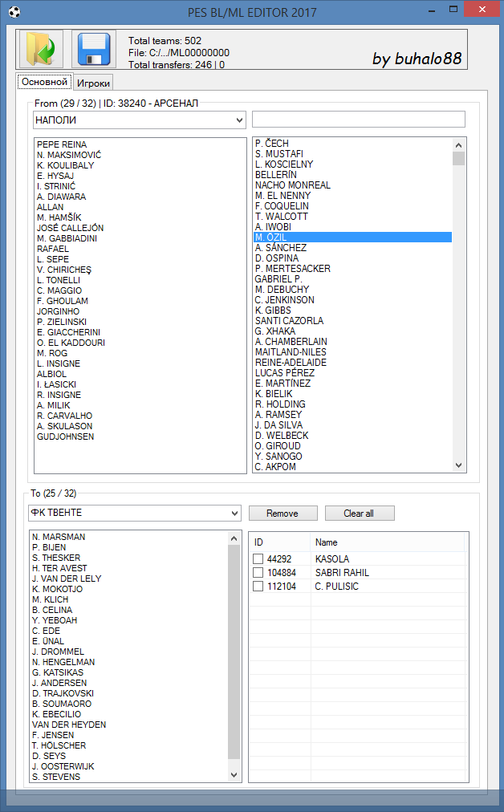504x812 pixels.
Task: Select T. WALCOTT player
Action: point(281,217)
